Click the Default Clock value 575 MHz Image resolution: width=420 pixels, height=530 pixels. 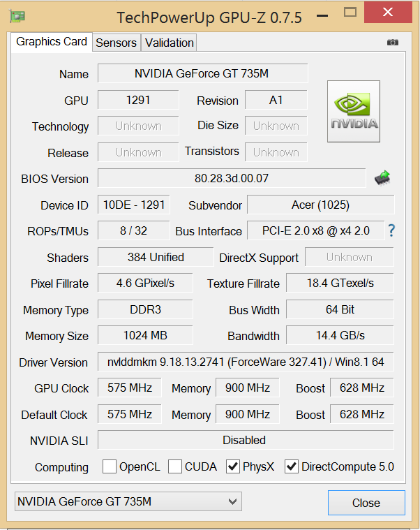click(130, 414)
